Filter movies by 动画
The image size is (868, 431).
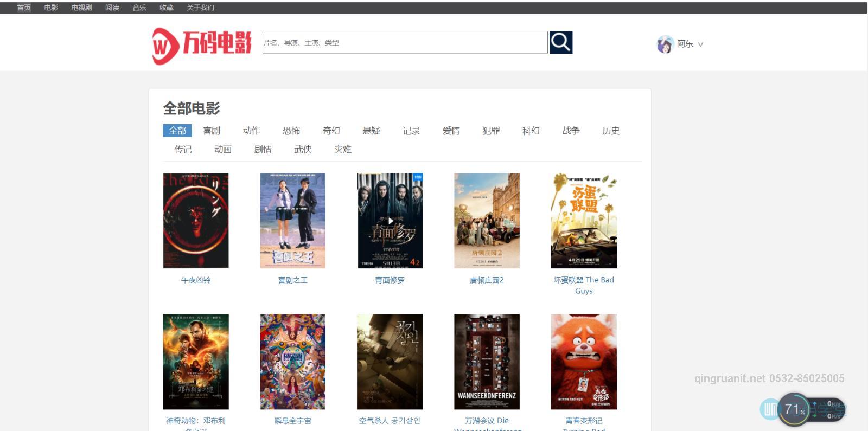point(223,150)
